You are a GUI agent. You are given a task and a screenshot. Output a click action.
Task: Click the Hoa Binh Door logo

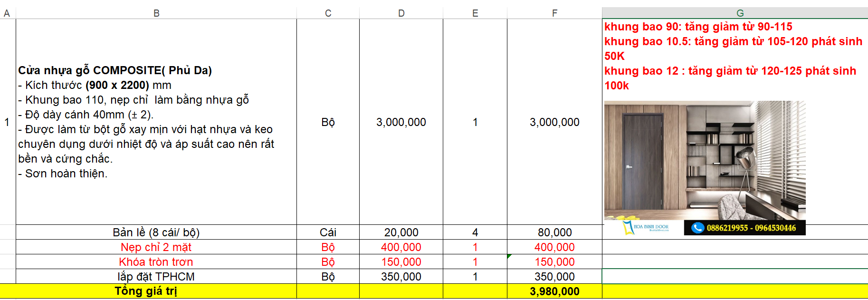[646, 227]
